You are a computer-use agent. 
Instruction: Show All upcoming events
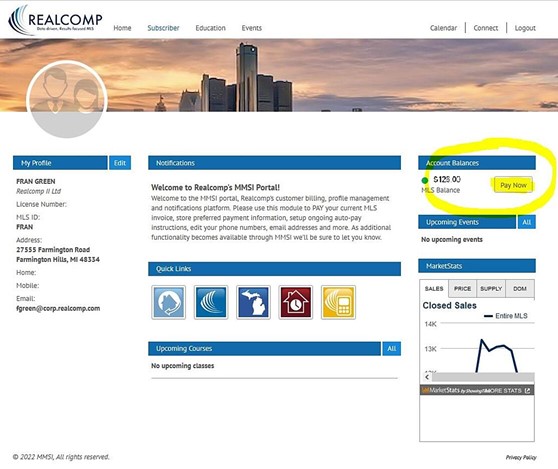(x=527, y=222)
